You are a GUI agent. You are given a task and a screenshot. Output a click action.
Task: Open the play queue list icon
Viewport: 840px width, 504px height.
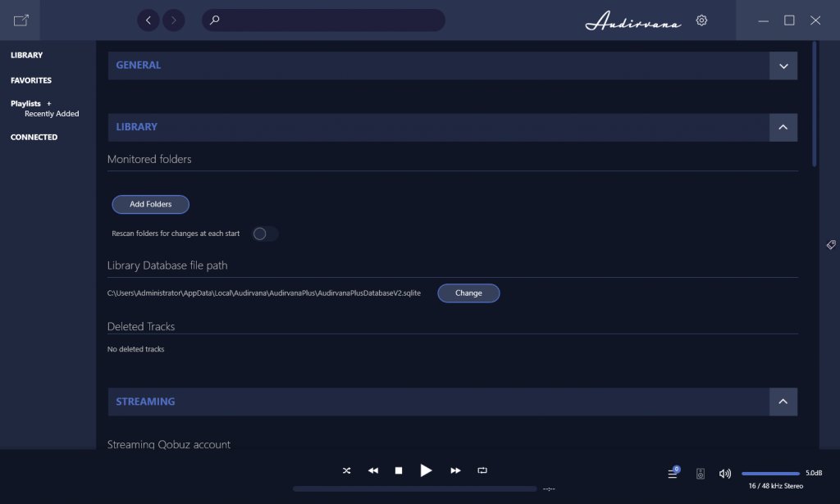click(x=673, y=472)
